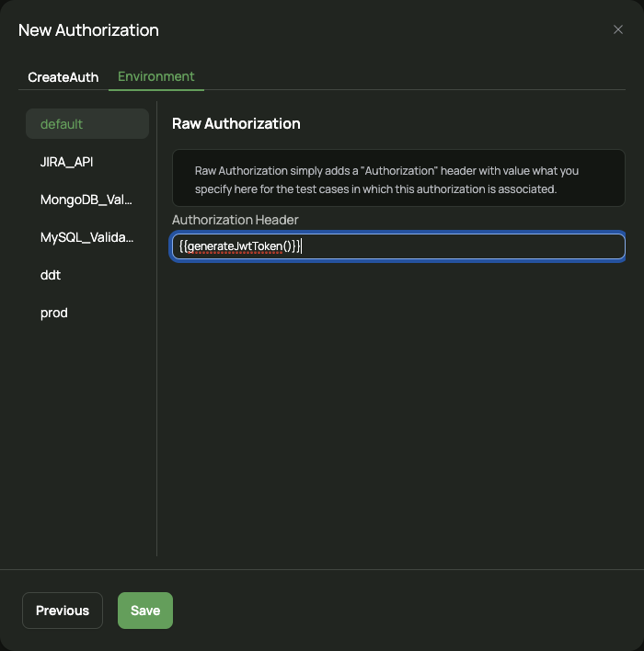Click the Raw Authorization description box
644x651 pixels.
(x=398, y=177)
